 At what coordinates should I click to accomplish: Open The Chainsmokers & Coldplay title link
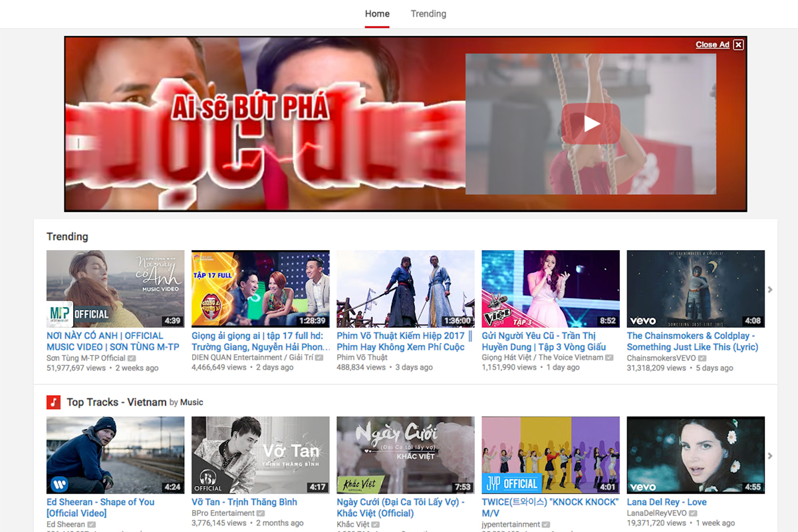pos(692,341)
